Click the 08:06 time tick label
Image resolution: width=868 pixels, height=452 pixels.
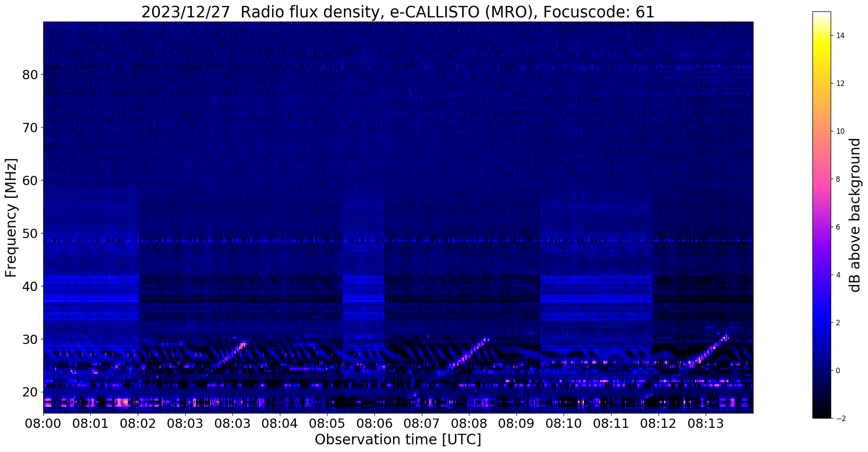pyautogui.click(x=374, y=423)
